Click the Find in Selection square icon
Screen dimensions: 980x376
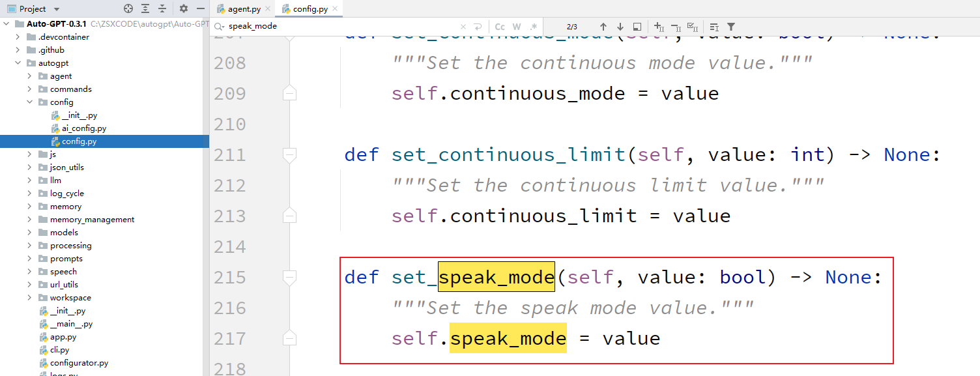click(637, 27)
